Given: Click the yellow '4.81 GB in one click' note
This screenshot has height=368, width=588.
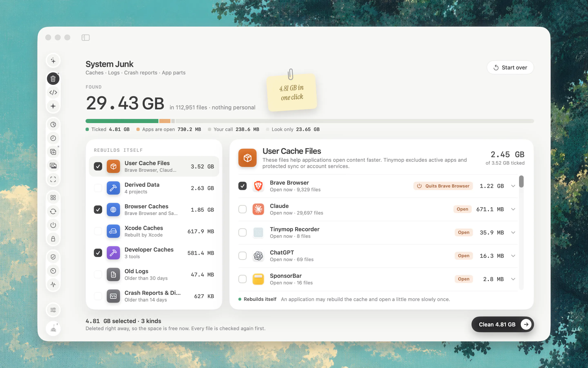Looking at the screenshot, I should tap(292, 92).
